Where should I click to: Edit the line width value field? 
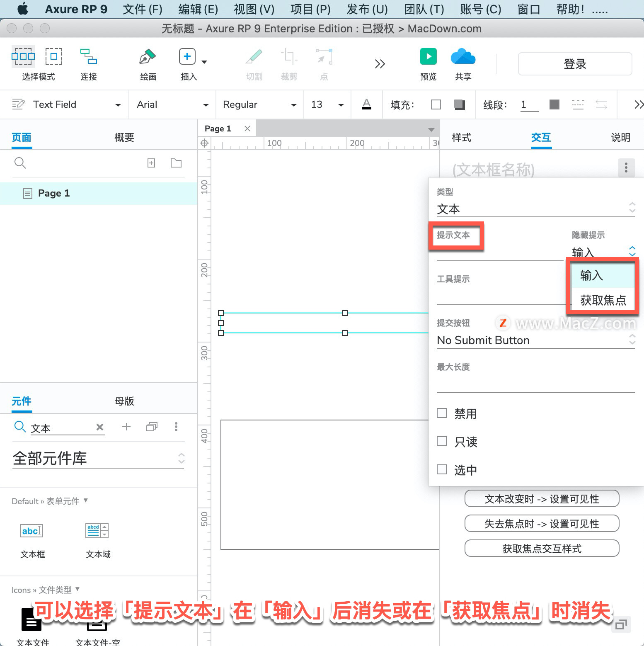click(x=529, y=104)
